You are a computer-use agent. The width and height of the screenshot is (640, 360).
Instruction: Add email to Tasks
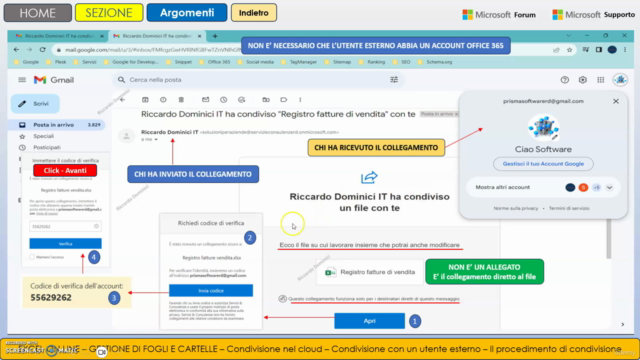click(242, 100)
